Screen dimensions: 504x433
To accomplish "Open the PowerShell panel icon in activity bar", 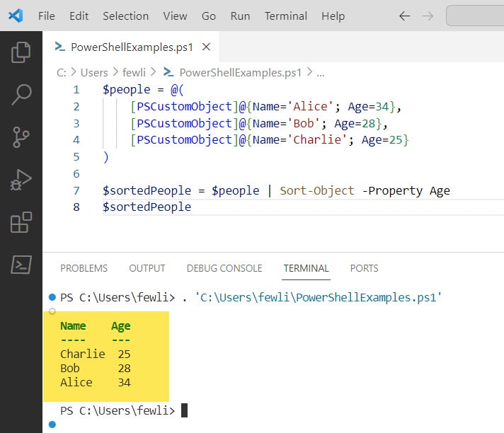I will coord(21,265).
